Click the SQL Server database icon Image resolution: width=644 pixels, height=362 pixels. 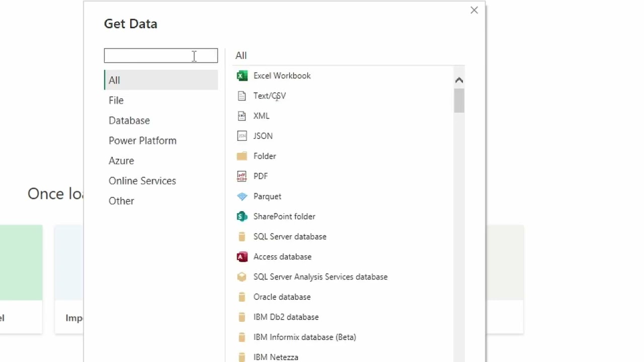coord(242,237)
